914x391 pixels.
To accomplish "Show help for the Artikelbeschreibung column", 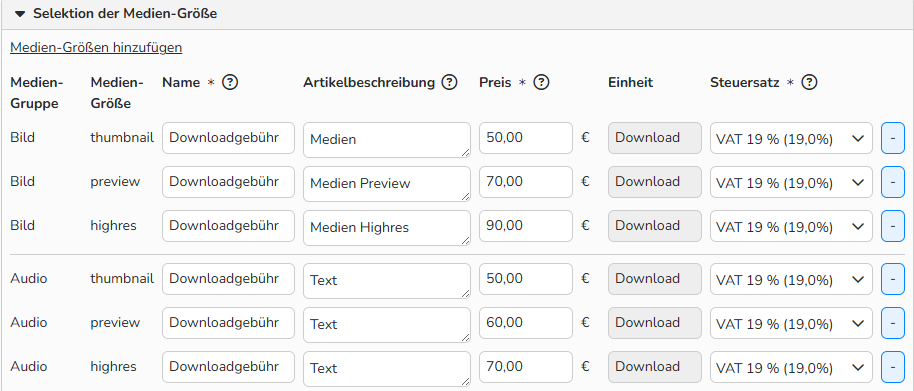I will click(449, 83).
